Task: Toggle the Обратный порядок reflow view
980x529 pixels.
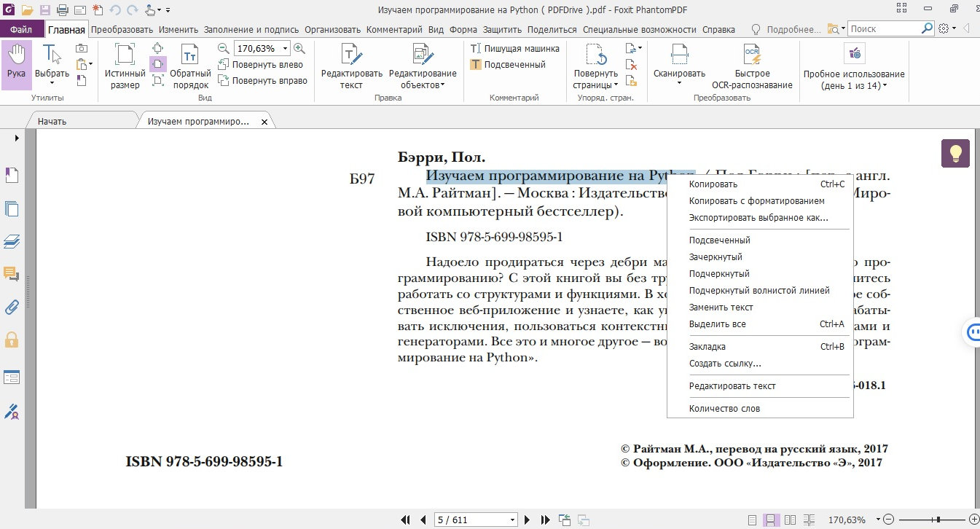Action: (190, 64)
